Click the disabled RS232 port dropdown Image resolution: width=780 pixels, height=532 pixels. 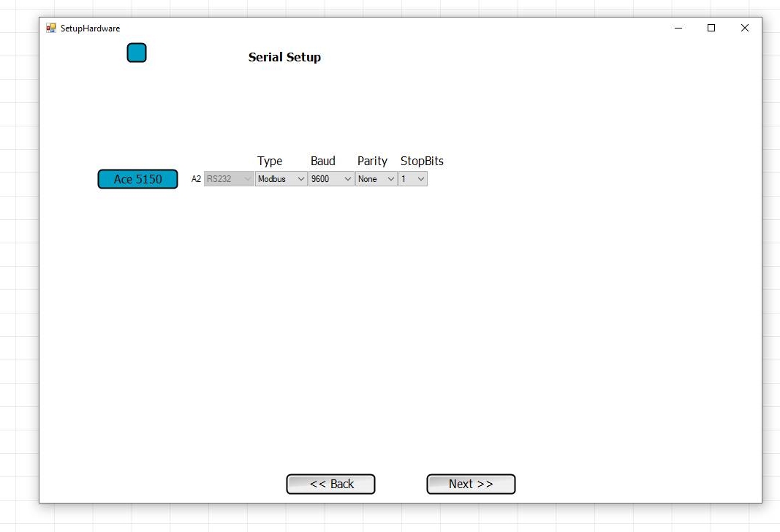point(229,179)
